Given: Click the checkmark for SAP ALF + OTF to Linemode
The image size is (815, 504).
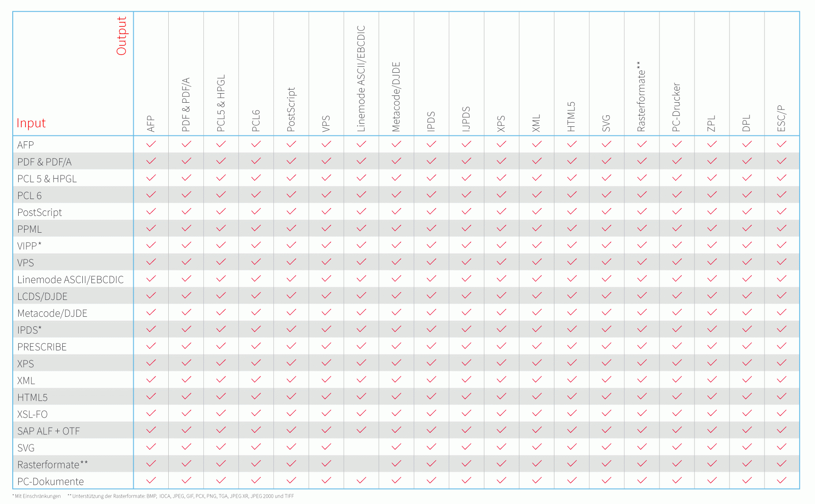Looking at the screenshot, I should pyautogui.click(x=361, y=430).
